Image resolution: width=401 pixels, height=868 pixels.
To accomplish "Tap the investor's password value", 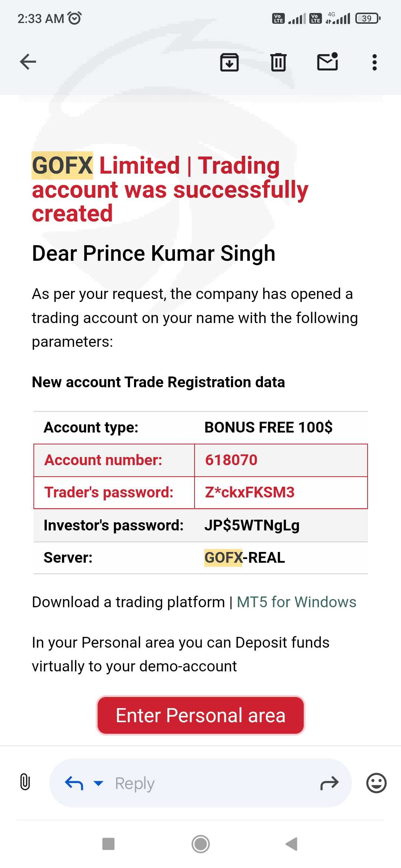I will pyautogui.click(x=252, y=525).
